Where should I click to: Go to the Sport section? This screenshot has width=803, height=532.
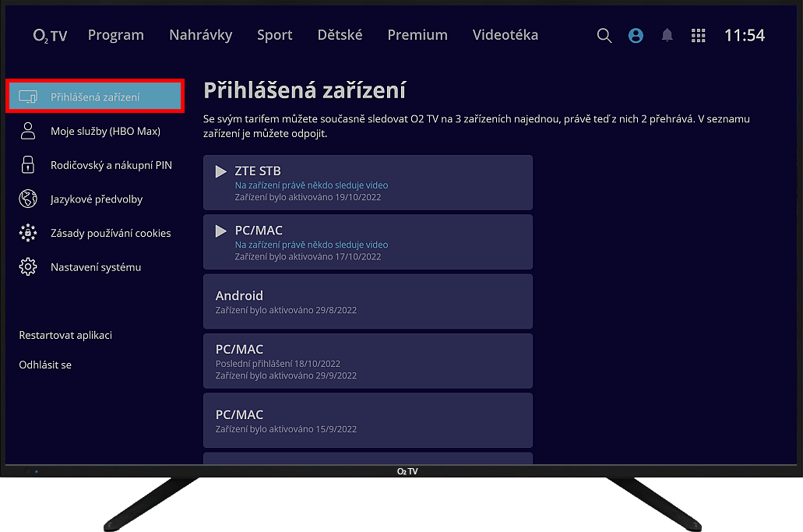[274, 35]
